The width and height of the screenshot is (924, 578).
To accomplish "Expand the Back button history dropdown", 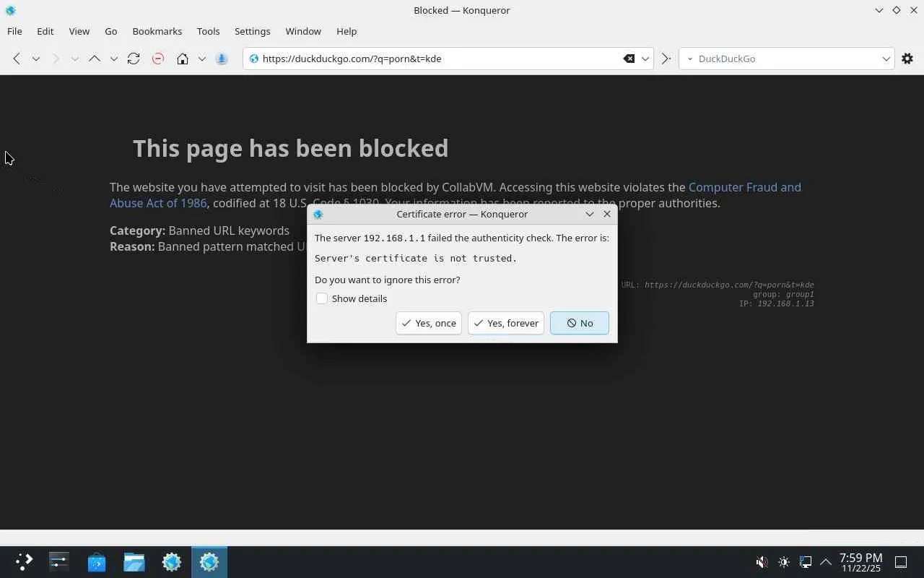I will click(35, 59).
